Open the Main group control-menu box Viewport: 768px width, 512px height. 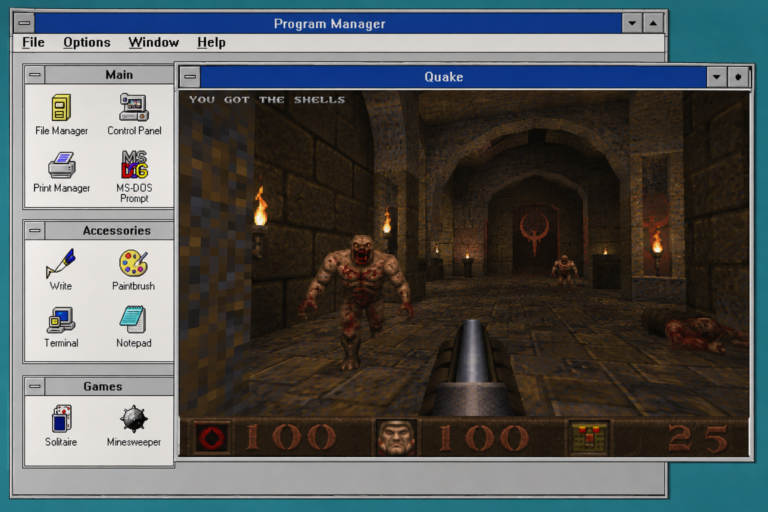(x=35, y=74)
